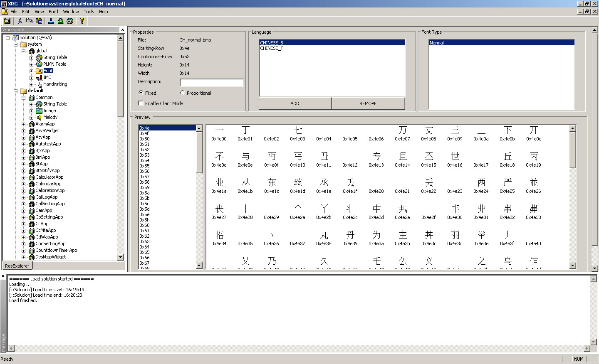This screenshot has width=599, height=364.
Task: Click the green upload arrow toolbar icon
Action: click(61, 21)
